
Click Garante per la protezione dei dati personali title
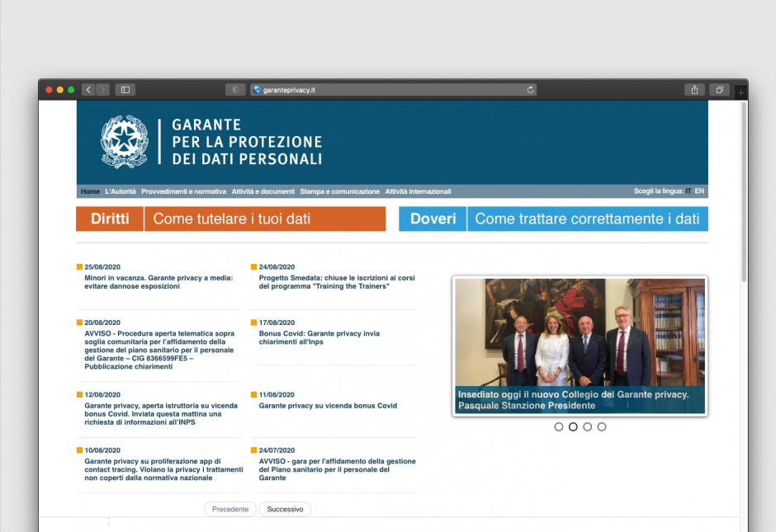pos(247,142)
